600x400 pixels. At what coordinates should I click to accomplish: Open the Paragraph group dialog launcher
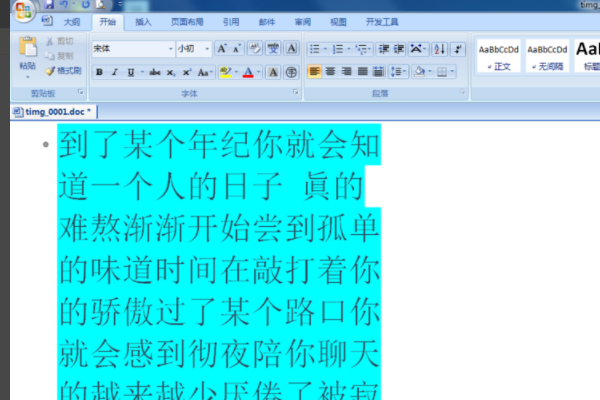point(462,92)
